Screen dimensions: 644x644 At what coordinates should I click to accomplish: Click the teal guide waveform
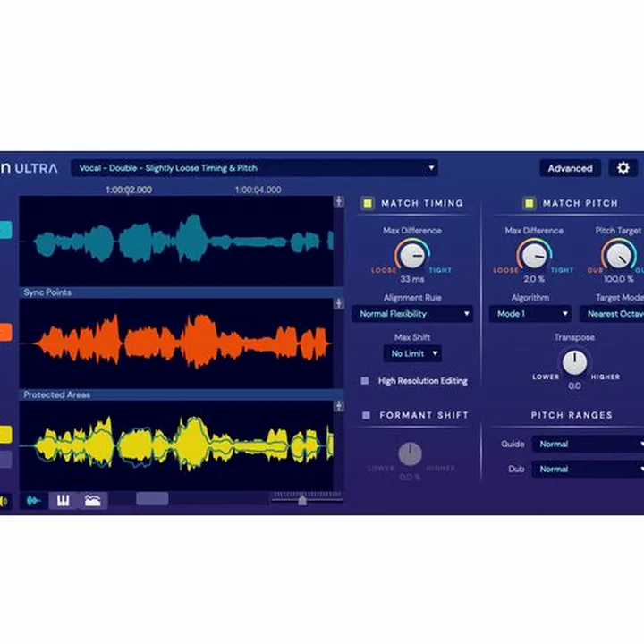coord(176,241)
